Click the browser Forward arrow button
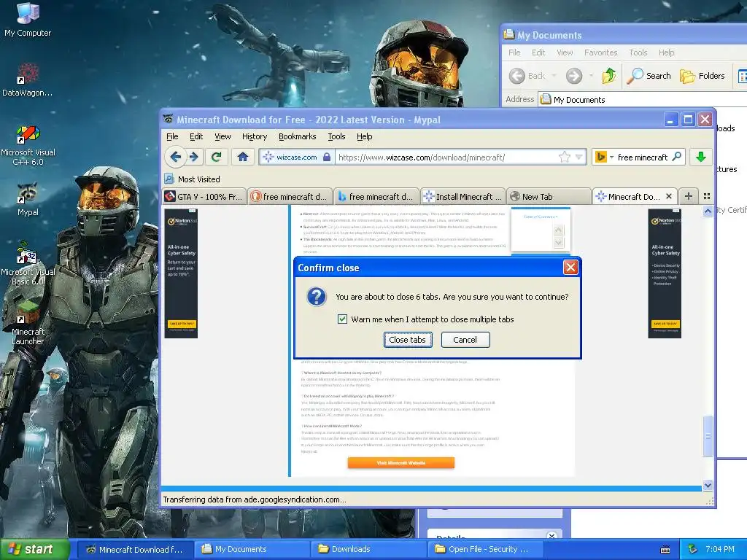Screen dimensions: 747x560 pyautogui.click(x=194, y=157)
